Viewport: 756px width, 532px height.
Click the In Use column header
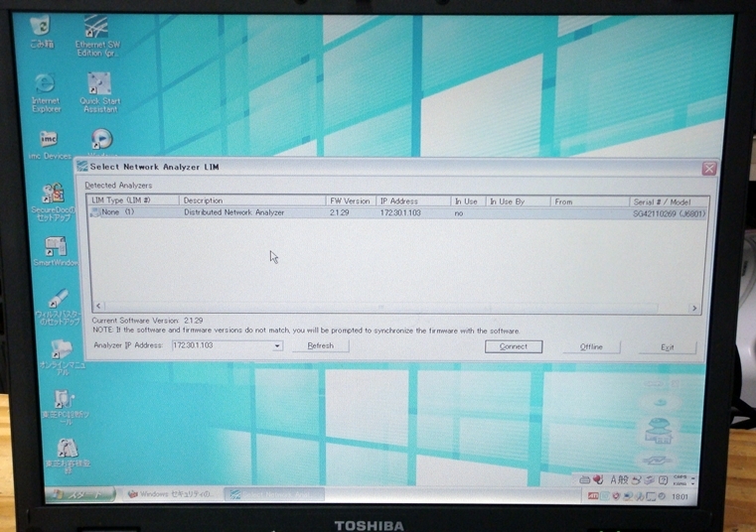point(468,201)
